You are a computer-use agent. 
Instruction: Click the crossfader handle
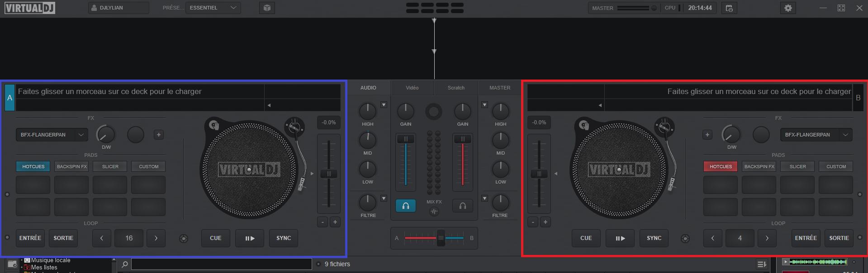click(441, 238)
